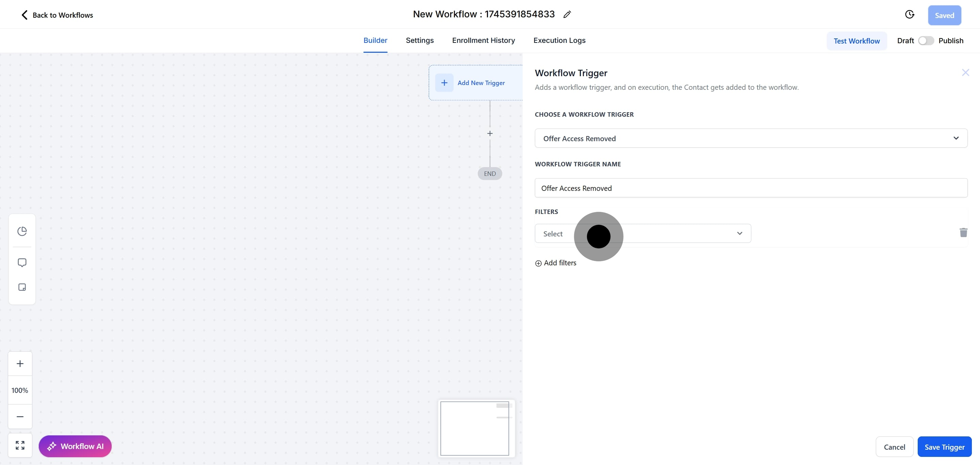
Task: Zoom out the canvas with minus
Action: pos(20,416)
